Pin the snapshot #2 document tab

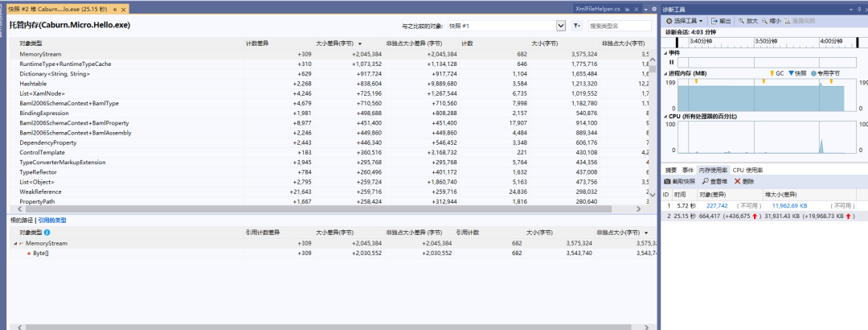[x=113, y=8]
